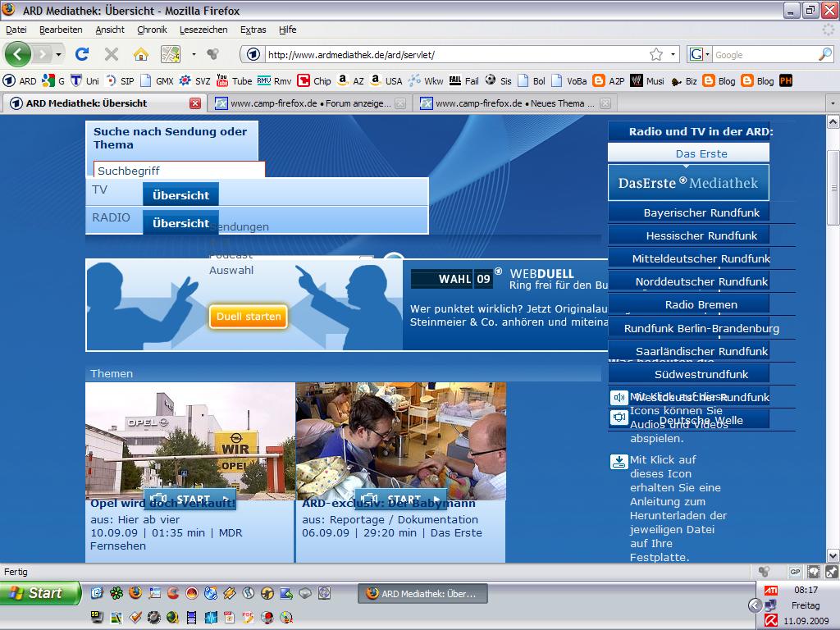Open the 'Fail' bookmark
This screenshot has width=840, height=630.
tap(464, 81)
